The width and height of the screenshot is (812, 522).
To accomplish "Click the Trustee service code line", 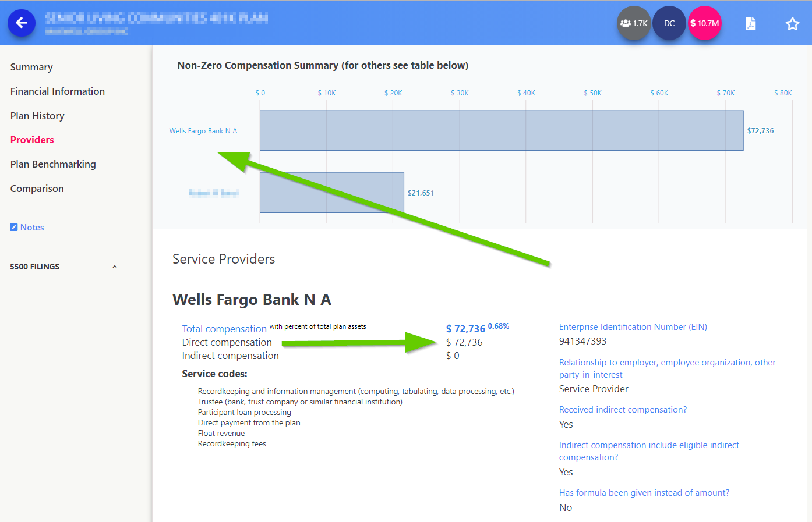I will [300, 402].
